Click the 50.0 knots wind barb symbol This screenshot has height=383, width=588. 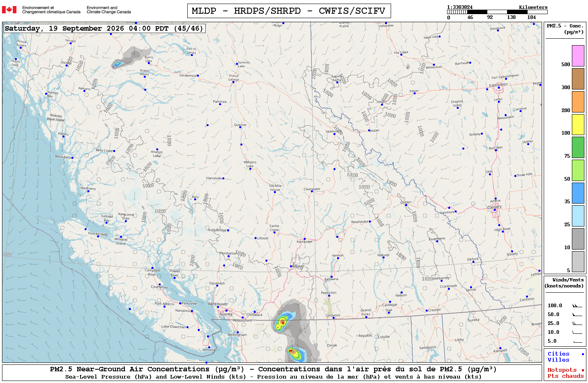coord(577,314)
